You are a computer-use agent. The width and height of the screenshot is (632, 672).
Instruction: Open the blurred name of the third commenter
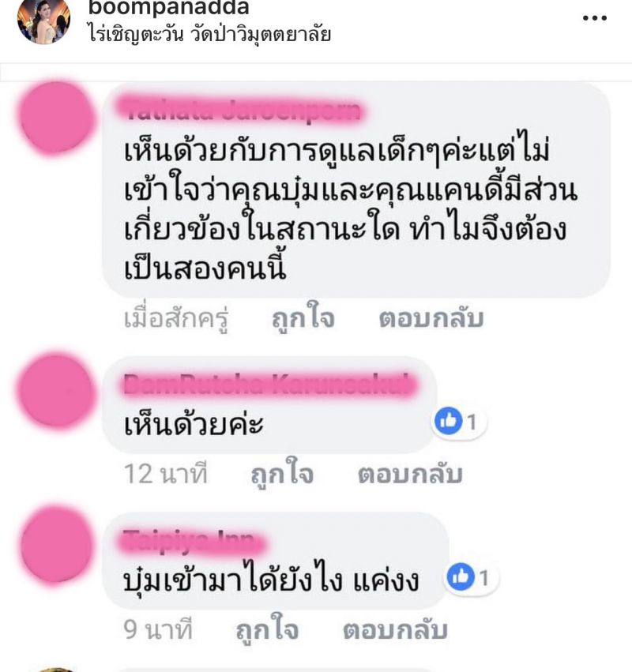193,540
